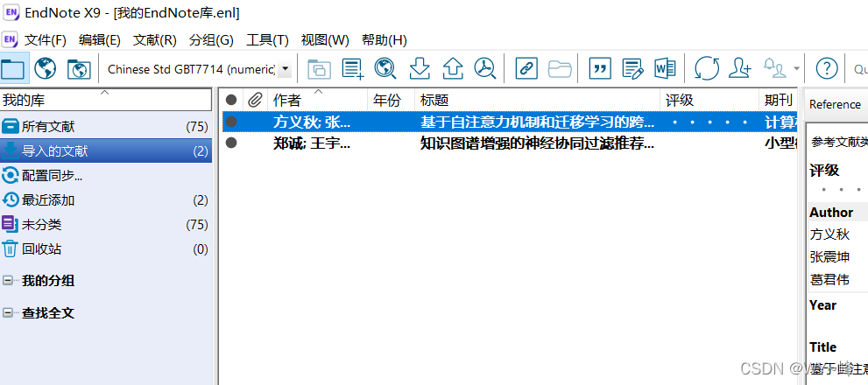The width and height of the screenshot is (868, 385).
Task: Sort by 评级 column header
Action: (x=709, y=100)
